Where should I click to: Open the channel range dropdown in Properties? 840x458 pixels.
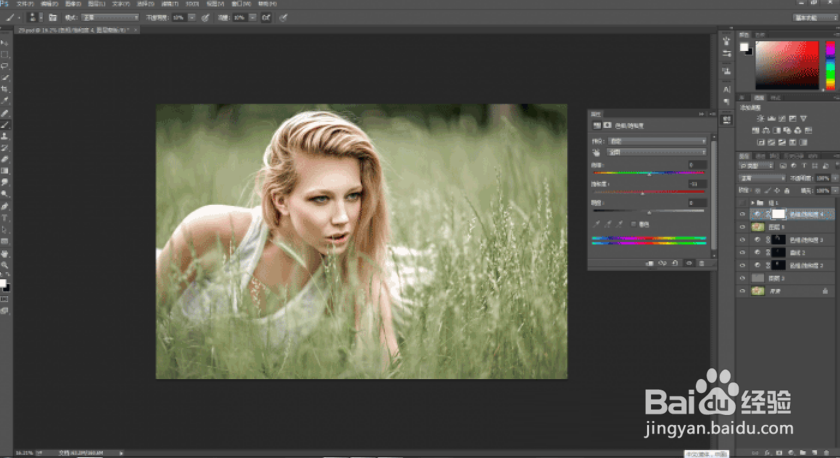[x=657, y=153]
